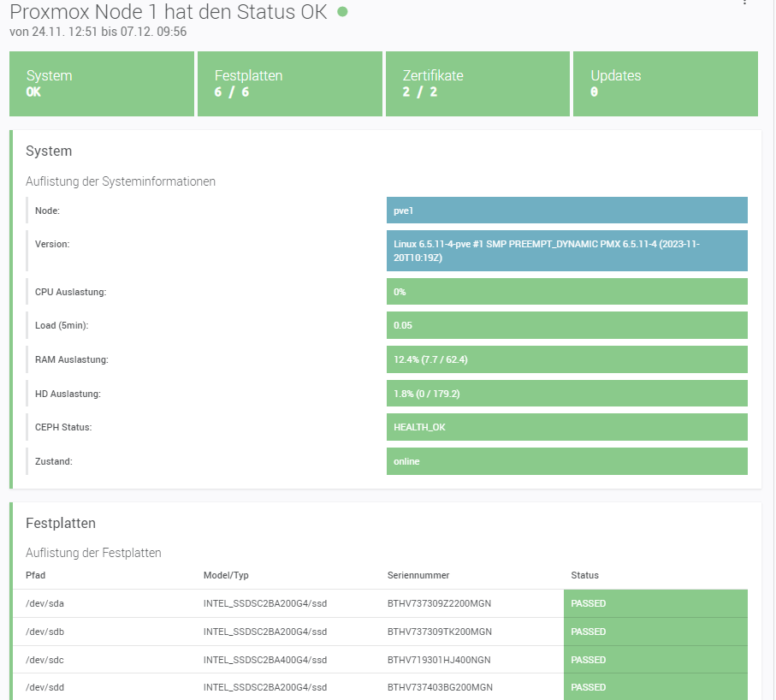The image size is (776, 700).
Task: Click the pve1 node value bar
Action: (x=566, y=210)
